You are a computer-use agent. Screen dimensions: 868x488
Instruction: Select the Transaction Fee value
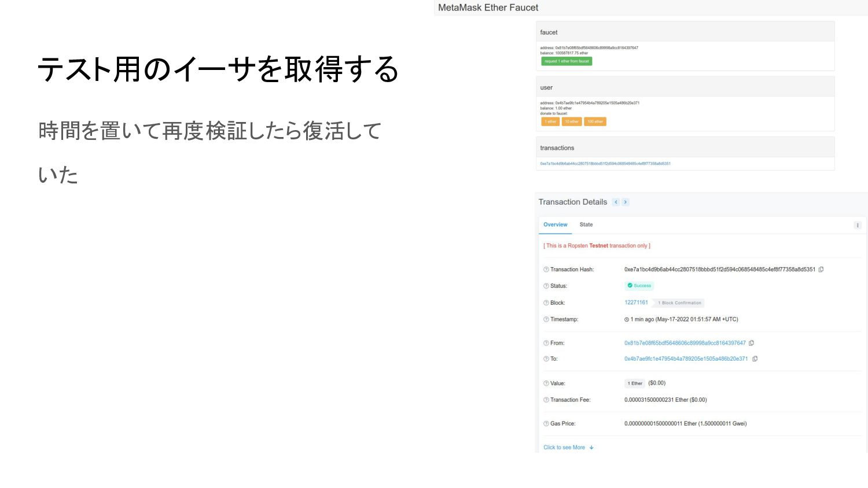(x=665, y=400)
